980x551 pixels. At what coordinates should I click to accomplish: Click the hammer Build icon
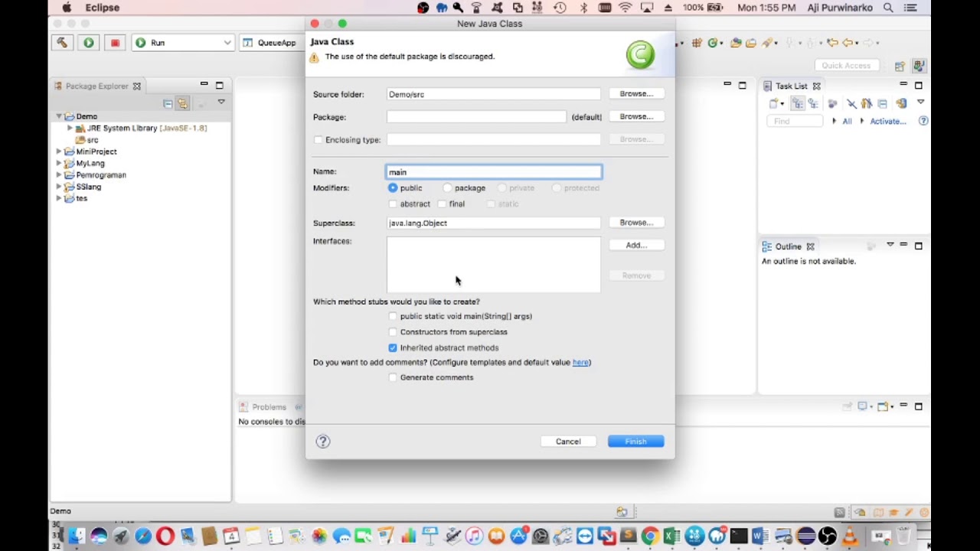coord(62,43)
